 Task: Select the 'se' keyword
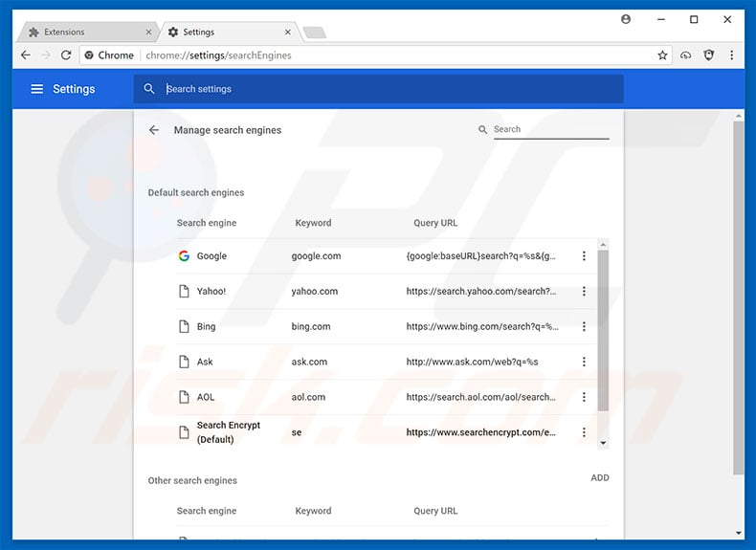coord(296,432)
